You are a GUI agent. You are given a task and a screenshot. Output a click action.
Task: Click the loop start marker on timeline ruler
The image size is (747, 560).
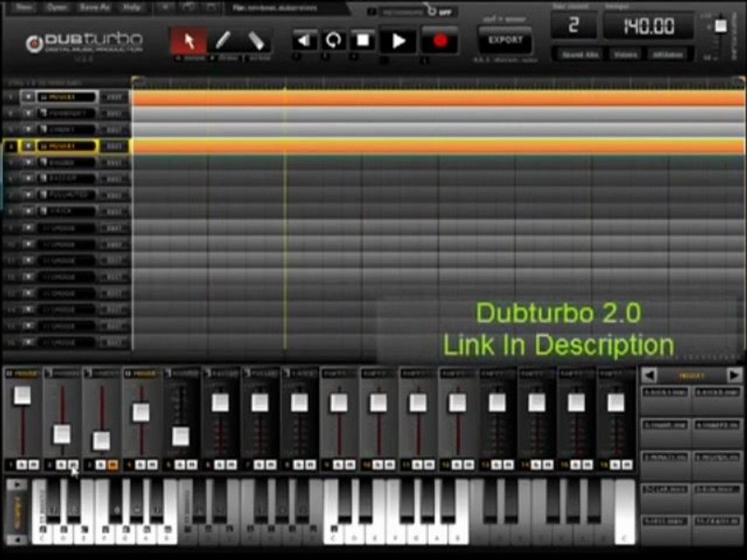pos(136,80)
